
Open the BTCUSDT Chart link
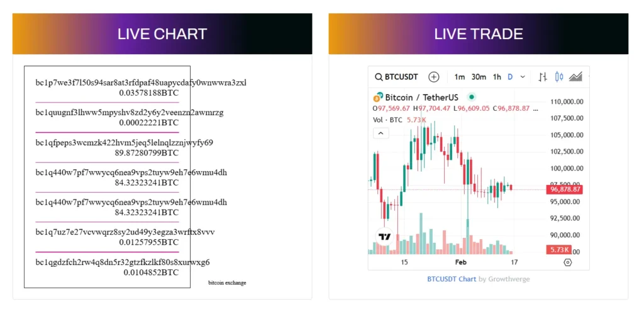coord(451,279)
